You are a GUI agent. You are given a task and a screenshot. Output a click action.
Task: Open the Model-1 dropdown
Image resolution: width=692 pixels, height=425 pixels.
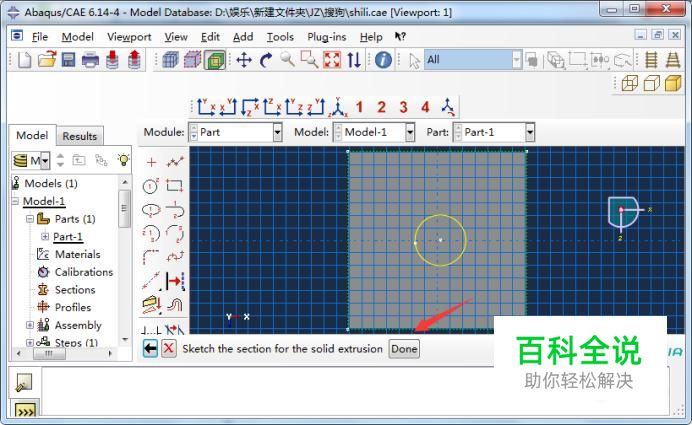click(x=410, y=132)
